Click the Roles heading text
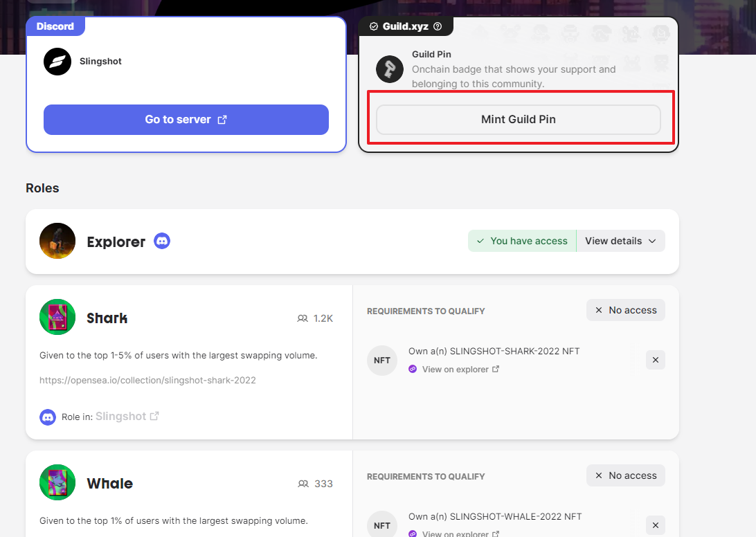Screen dimensions: 756x537 (42, 188)
